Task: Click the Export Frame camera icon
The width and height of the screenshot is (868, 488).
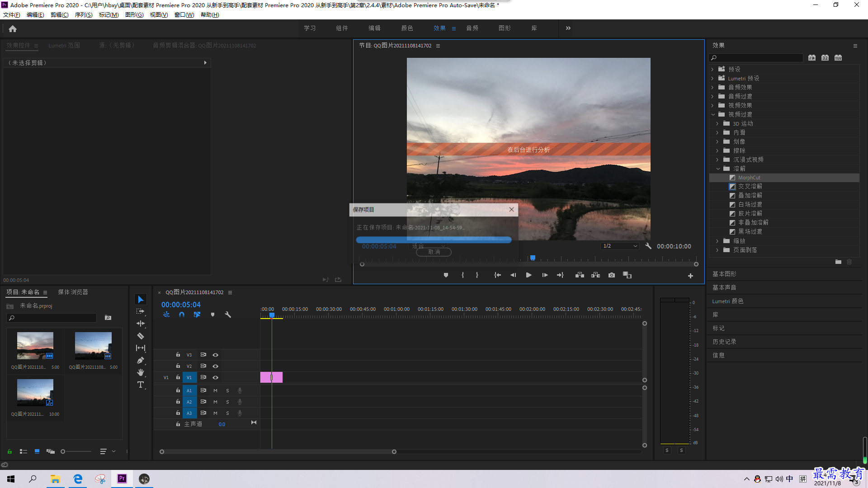Action: pos(612,275)
